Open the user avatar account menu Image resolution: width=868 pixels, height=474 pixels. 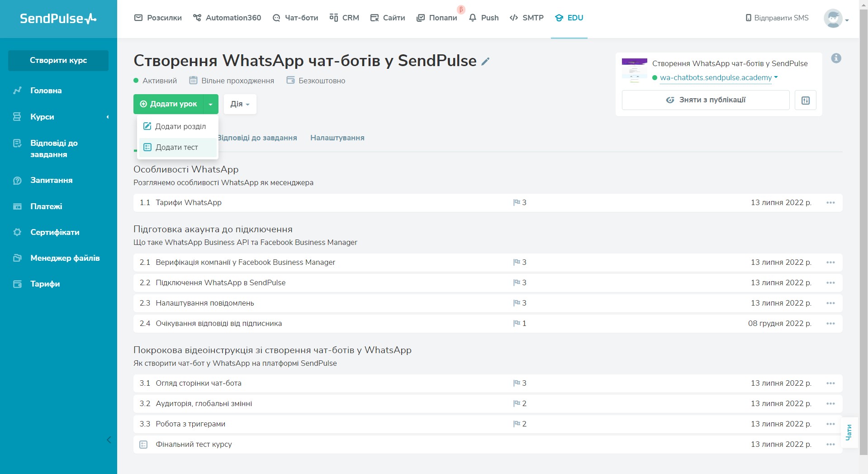[836, 19]
